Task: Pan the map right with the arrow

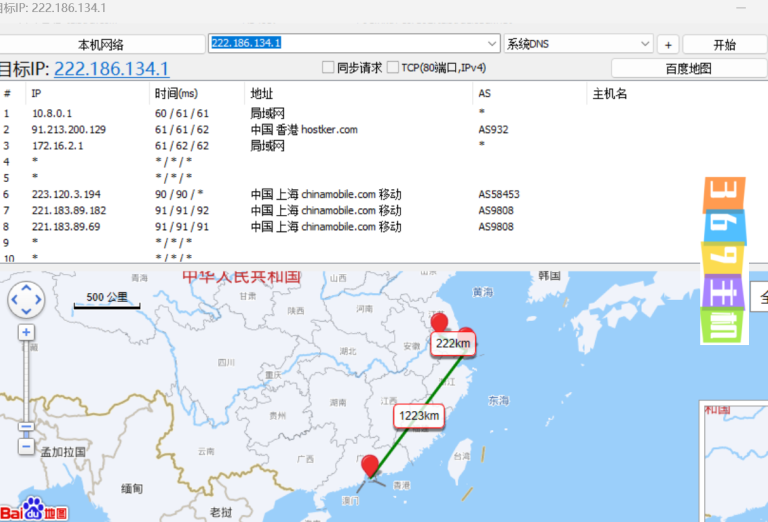Action: point(38,300)
